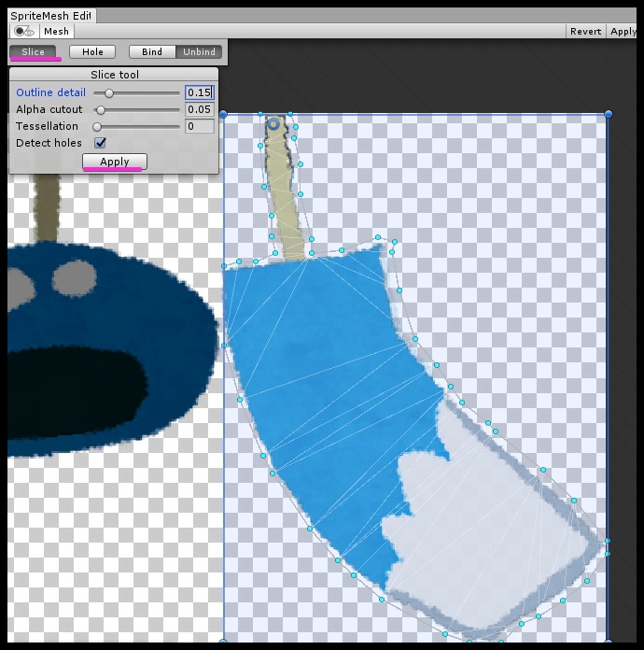Toggle the eye visibility icon in toolbar
The image size is (644, 650).
(24, 31)
